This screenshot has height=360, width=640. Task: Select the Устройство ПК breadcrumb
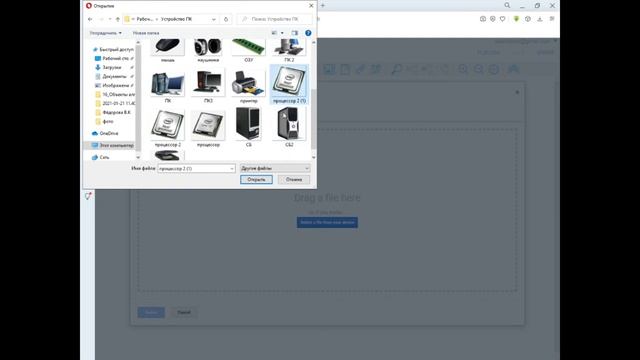pyautogui.click(x=176, y=19)
